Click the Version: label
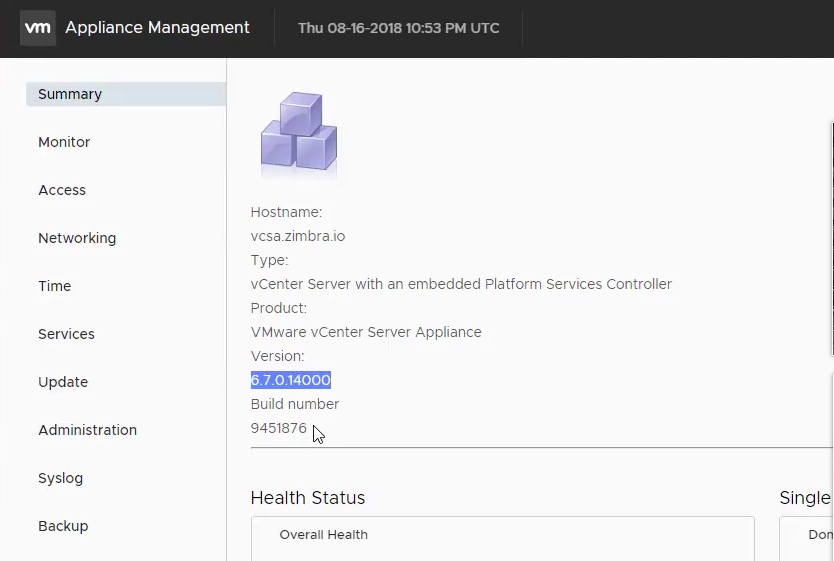The width and height of the screenshot is (834, 561). tap(277, 356)
